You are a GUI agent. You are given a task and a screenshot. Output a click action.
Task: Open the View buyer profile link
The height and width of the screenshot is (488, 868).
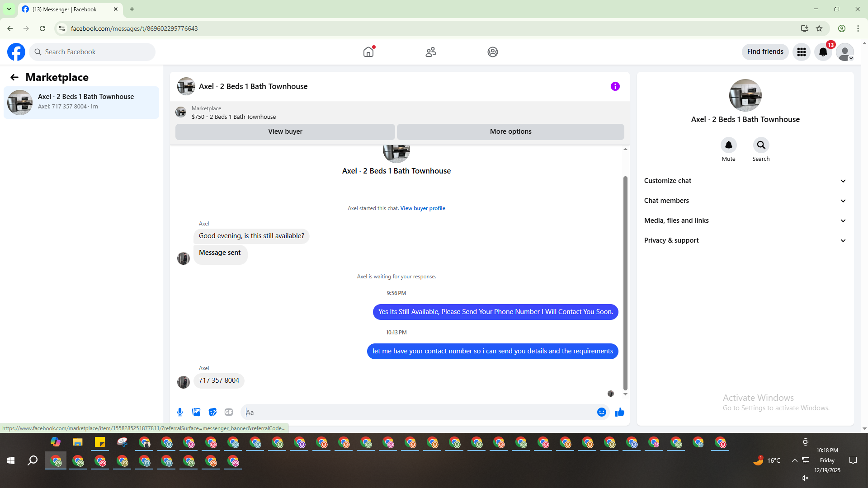(422, 208)
